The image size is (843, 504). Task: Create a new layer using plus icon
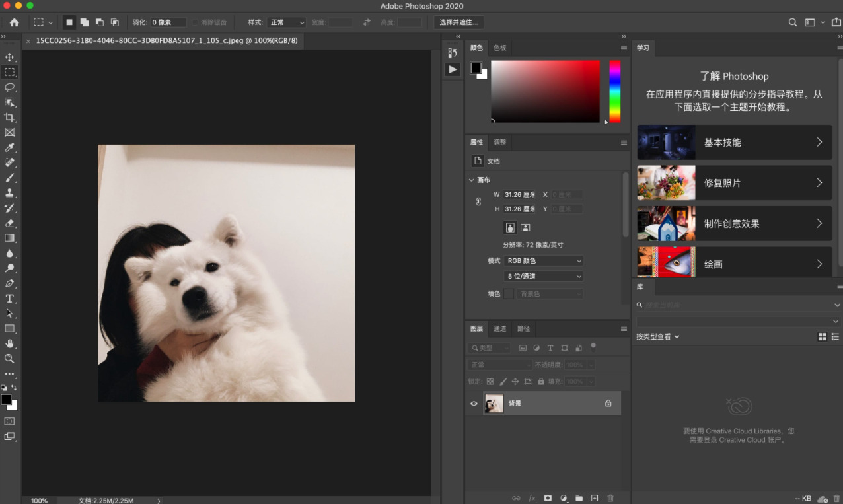click(595, 498)
